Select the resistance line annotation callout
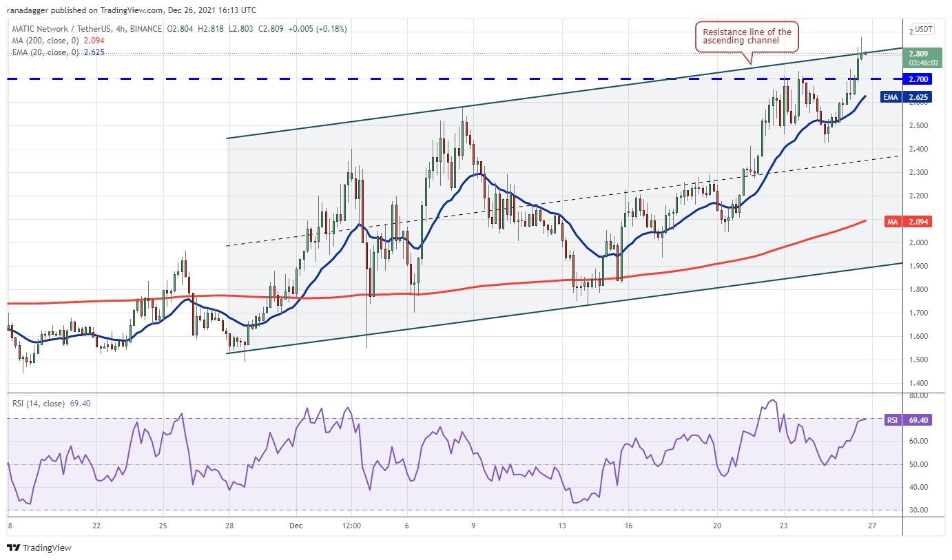952x560 pixels. (747, 37)
